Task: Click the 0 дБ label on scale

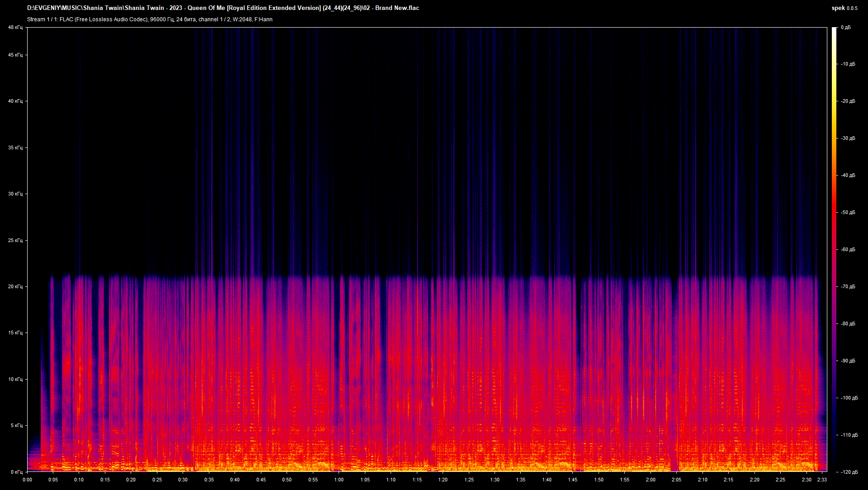Action: pos(845,28)
